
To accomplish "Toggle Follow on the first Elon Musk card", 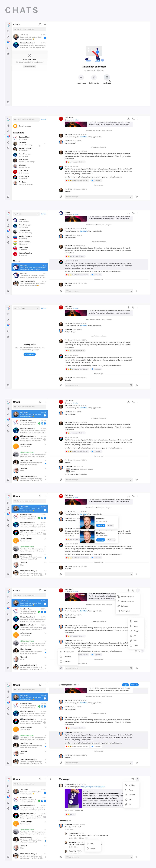I will tap(110, 525).
